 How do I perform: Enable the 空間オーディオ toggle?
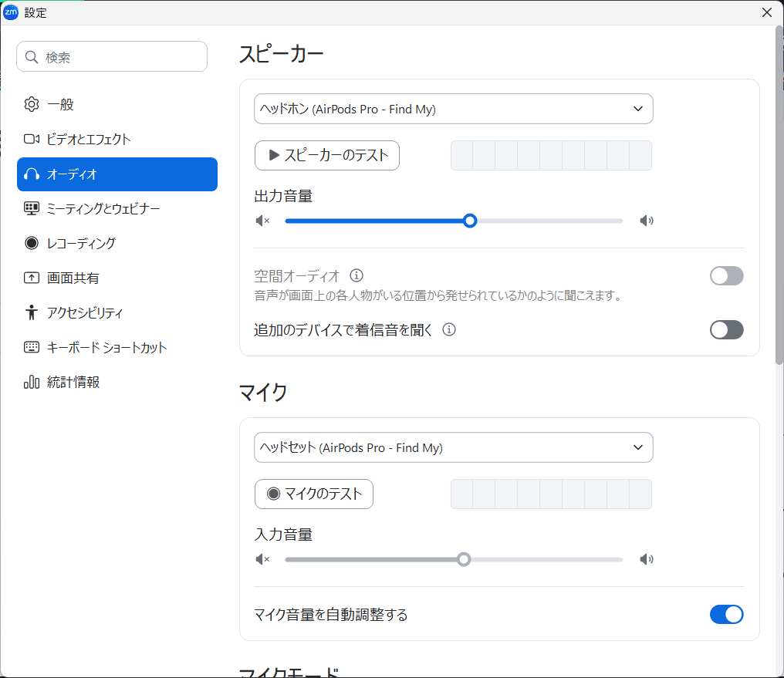(726, 276)
